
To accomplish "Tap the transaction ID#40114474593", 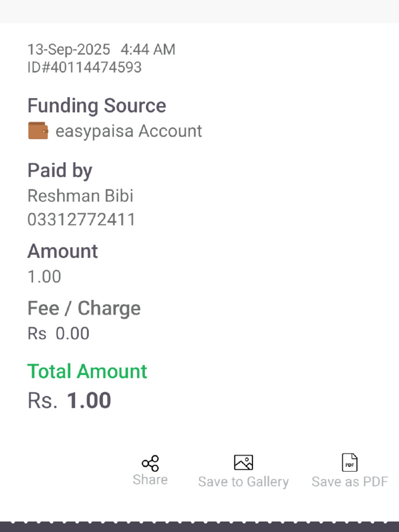I will click(85, 67).
